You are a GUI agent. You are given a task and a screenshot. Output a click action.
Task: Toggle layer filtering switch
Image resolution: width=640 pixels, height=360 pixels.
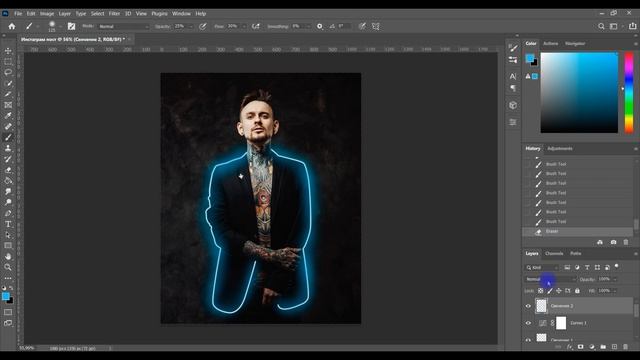click(617, 267)
